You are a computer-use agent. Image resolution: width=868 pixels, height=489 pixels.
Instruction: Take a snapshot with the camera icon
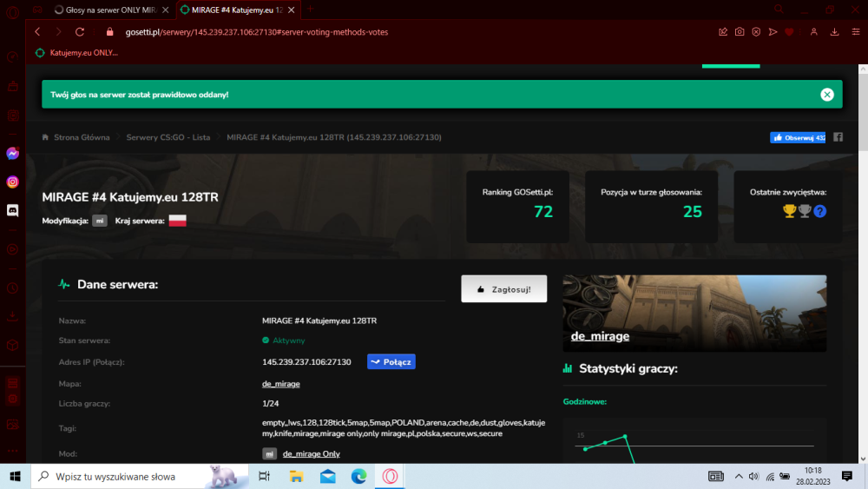coord(740,32)
